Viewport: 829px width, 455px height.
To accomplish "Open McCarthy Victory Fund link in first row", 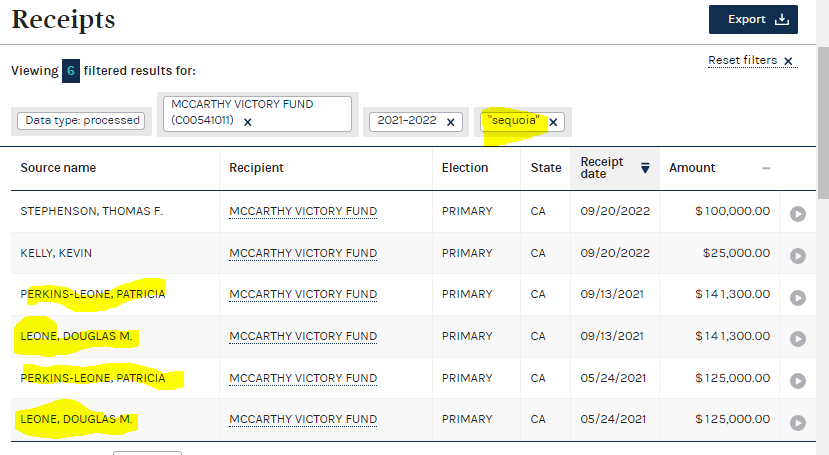I will pos(303,211).
